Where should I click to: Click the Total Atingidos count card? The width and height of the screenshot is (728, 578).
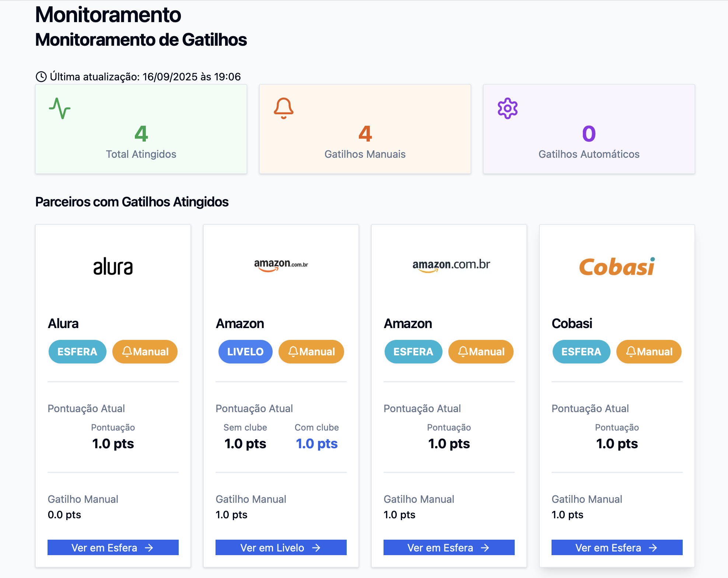(x=141, y=129)
